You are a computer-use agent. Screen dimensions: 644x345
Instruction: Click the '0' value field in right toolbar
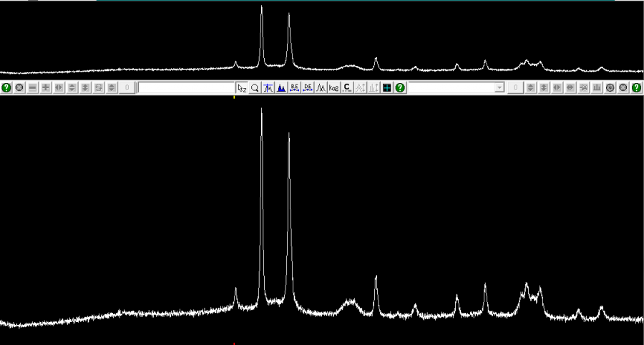coord(516,87)
